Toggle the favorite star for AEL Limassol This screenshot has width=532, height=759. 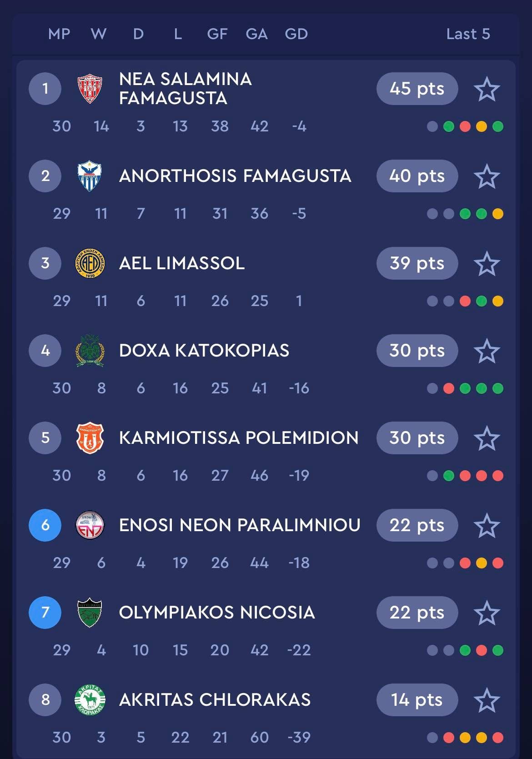(x=487, y=264)
